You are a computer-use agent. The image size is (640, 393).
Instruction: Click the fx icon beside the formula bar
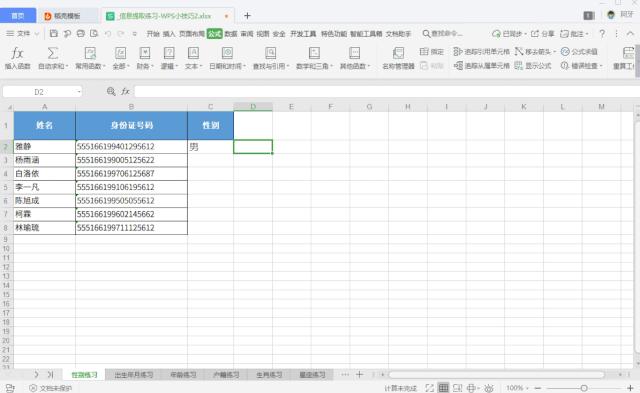pos(125,91)
